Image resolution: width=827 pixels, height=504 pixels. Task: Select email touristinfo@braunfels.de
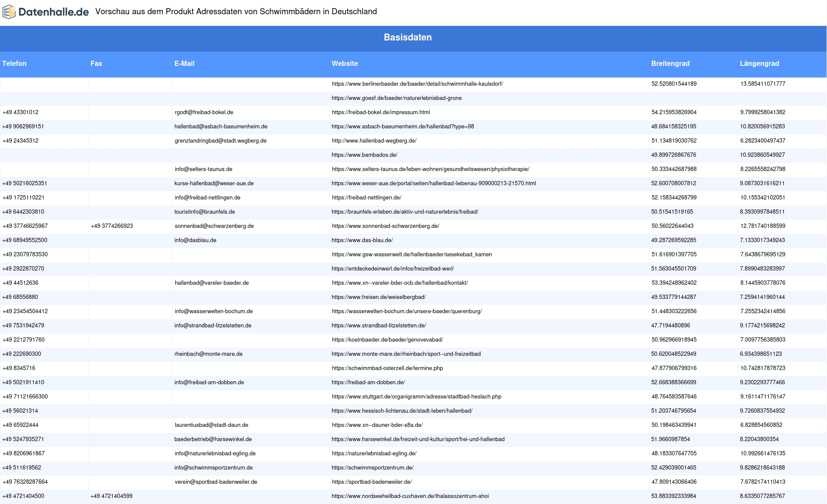205,212
